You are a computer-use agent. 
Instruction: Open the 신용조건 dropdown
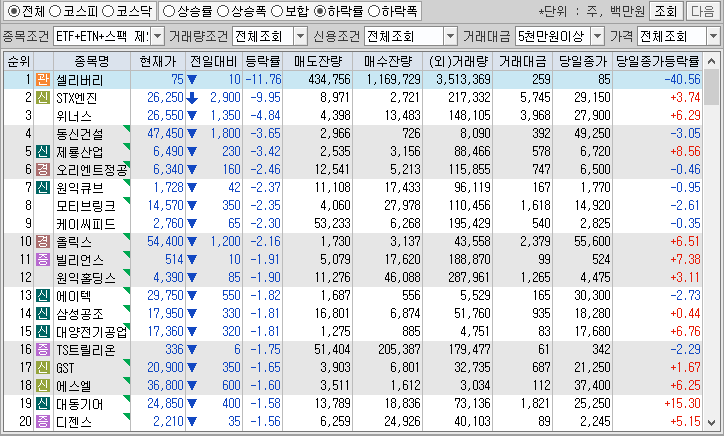click(x=450, y=36)
